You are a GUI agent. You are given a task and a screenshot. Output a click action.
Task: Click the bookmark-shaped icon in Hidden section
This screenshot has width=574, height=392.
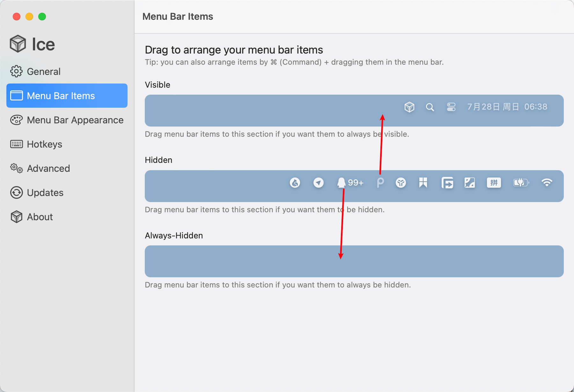coord(423,183)
